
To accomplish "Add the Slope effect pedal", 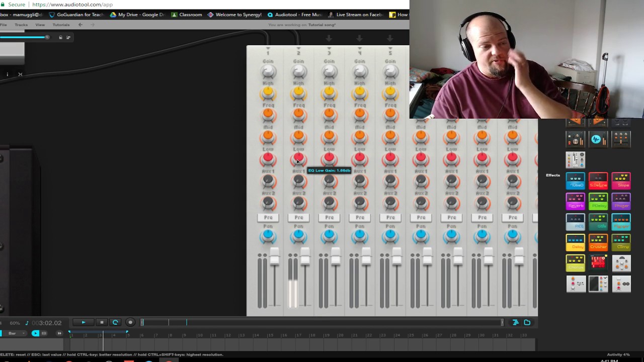I will click(x=621, y=180).
